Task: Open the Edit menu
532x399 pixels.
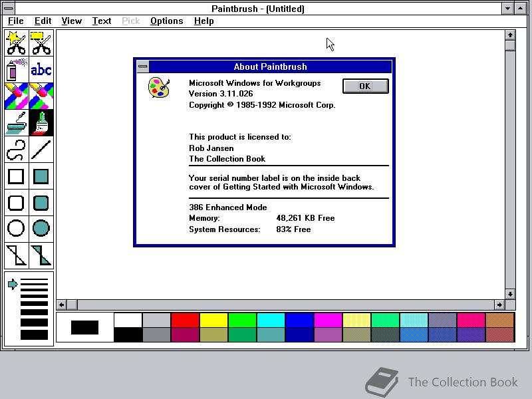Action: [x=43, y=21]
